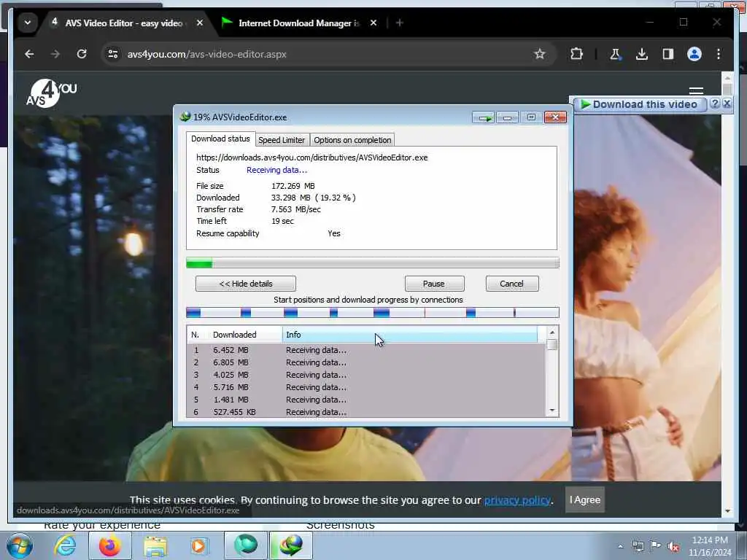Click the main download progress bar
The image size is (747, 560).
pyautogui.click(x=373, y=262)
